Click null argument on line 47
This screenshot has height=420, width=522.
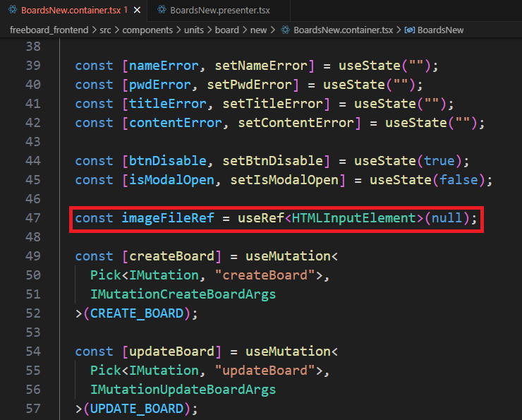[447, 218]
